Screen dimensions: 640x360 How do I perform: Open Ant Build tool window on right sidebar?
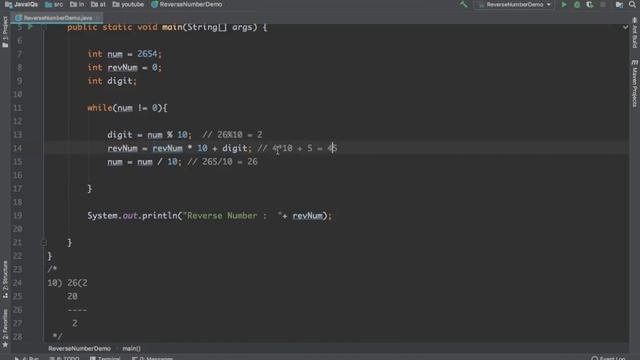tap(635, 33)
